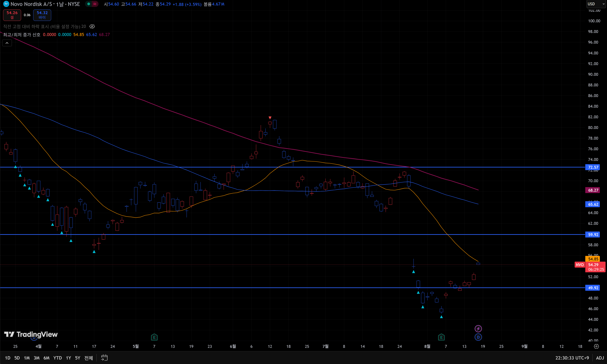Image resolution: width=607 pixels, height=364 pixels.
Task: Click the 72.57 horizontal line price label
Action: pyautogui.click(x=593, y=167)
